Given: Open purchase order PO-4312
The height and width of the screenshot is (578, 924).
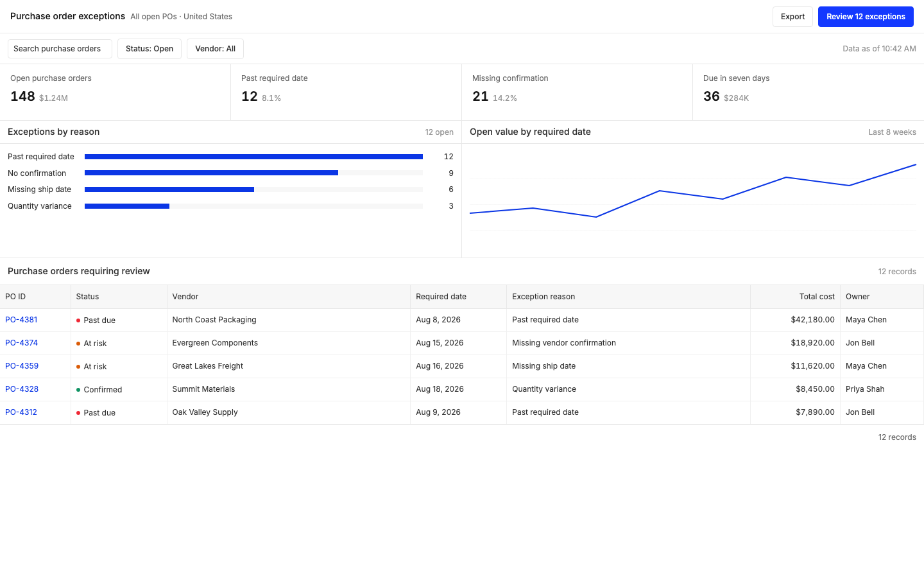Looking at the screenshot, I should coord(21,412).
